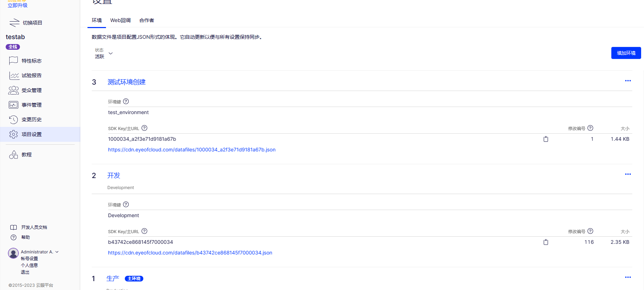
Task: Open more options menu for 生产 environment
Action: [x=628, y=277]
